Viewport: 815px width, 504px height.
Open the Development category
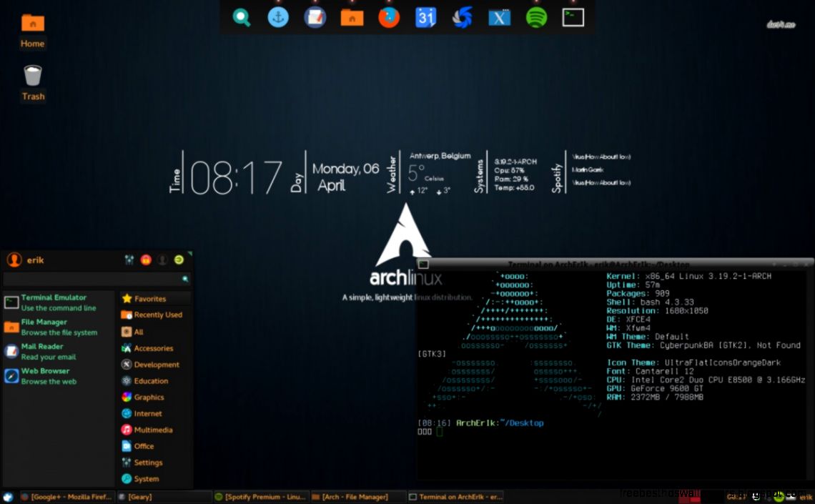coord(155,364)
